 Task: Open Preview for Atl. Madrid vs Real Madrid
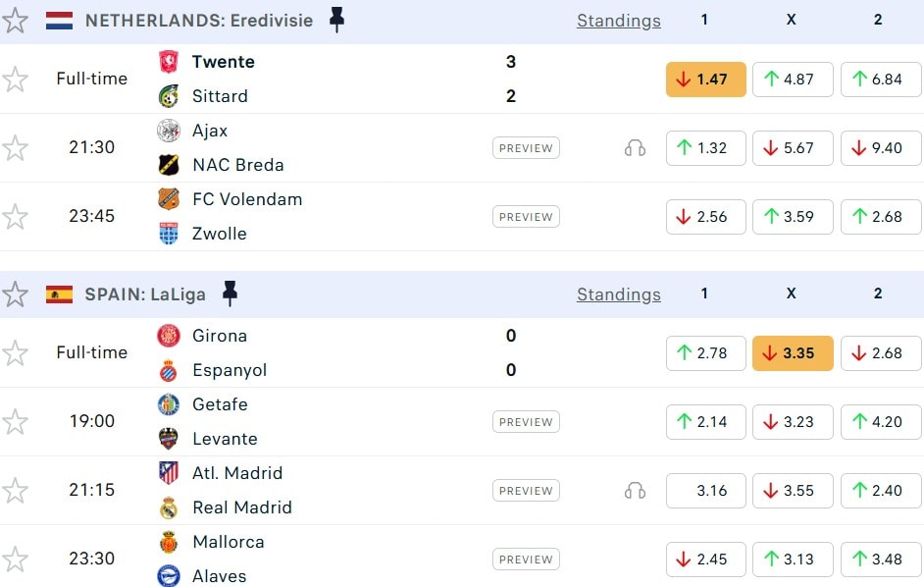pyautogui.click(x=526, y=491)
